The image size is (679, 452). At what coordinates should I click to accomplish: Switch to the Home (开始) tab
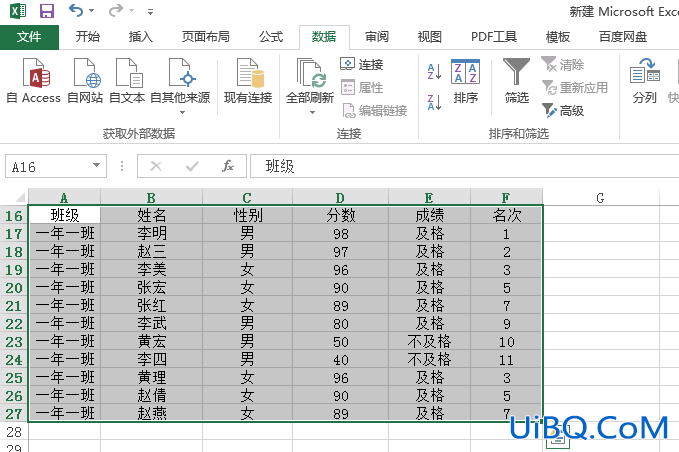(x=88, y=37)
